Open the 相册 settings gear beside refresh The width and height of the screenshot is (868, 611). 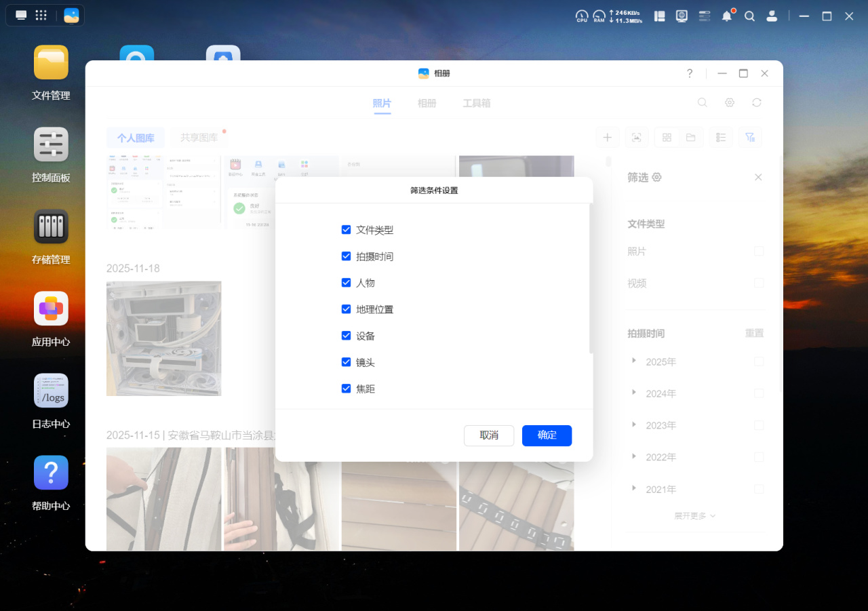[730, 102]
